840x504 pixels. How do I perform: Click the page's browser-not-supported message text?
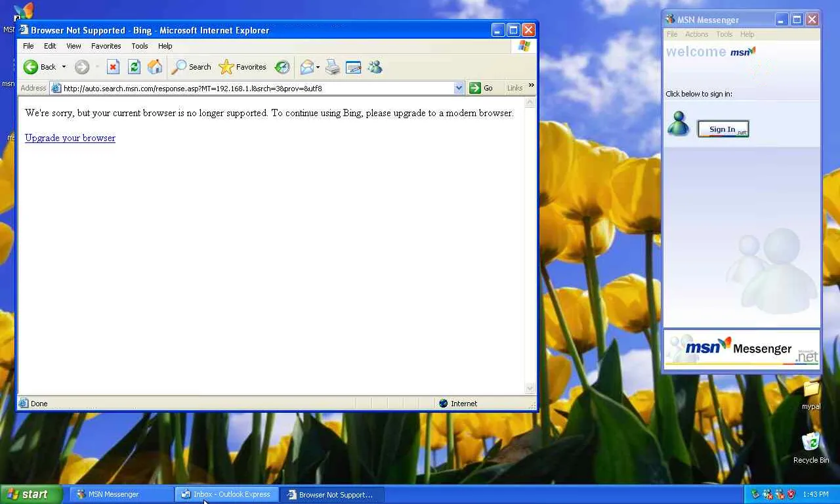269,113
